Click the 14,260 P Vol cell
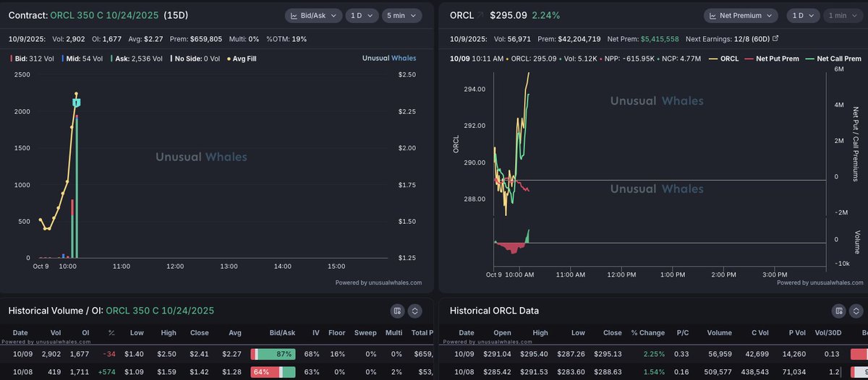 click(795, 354)
